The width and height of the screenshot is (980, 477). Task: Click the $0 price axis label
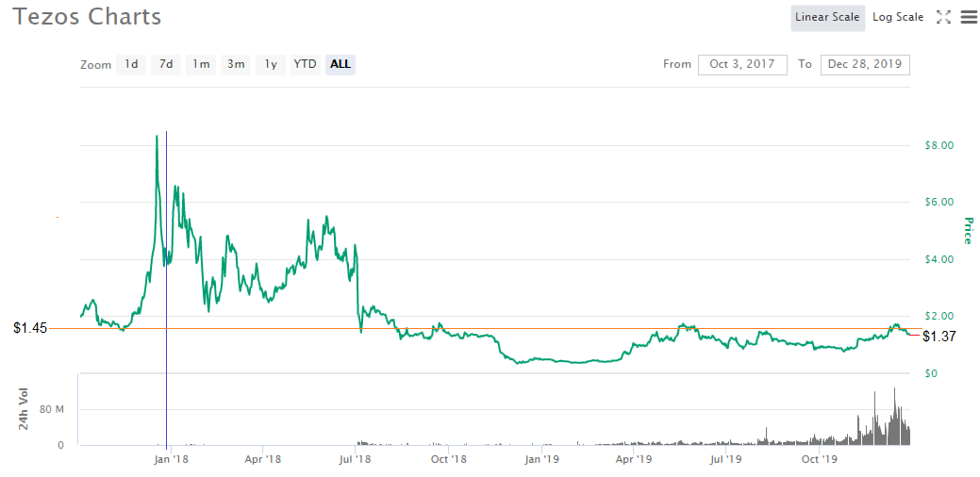tap(929, 373)
